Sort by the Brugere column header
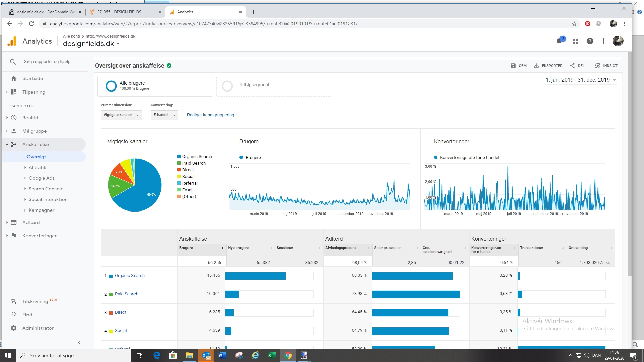The image size is (644, 362). click(x=186, y=248)
